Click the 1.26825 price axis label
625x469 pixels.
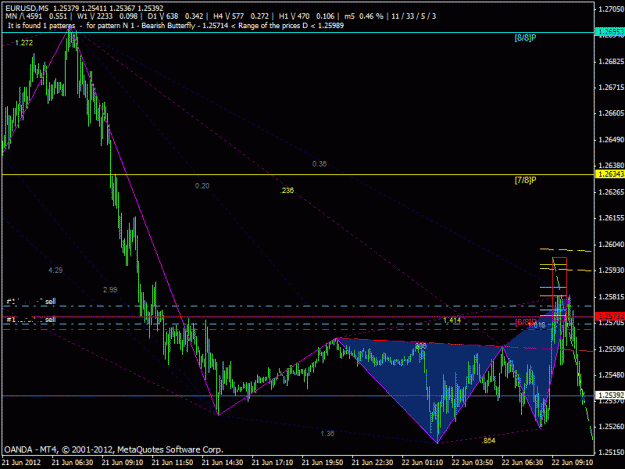(611, 61)
